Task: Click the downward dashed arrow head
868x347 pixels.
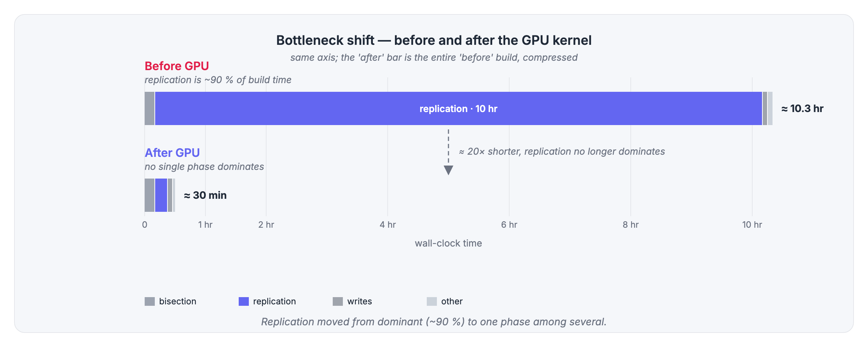Action: click(448, 170)
